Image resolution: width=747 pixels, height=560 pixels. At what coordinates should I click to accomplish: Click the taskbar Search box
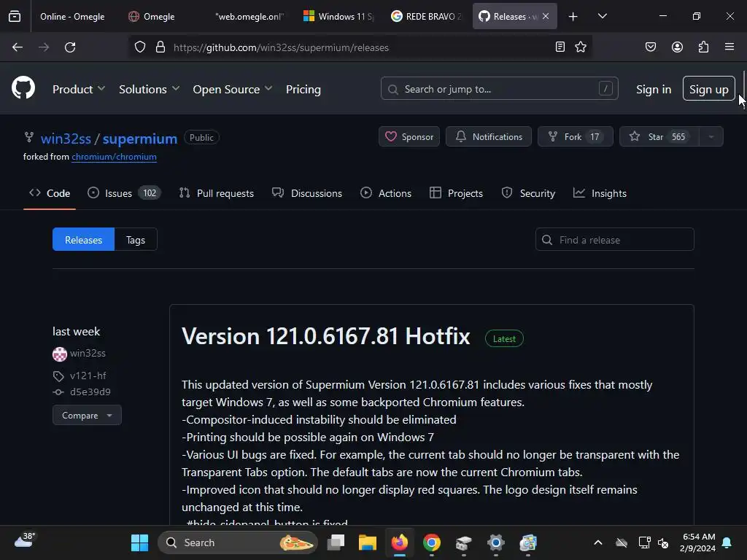pyautogui.click(x=239, y=542)
